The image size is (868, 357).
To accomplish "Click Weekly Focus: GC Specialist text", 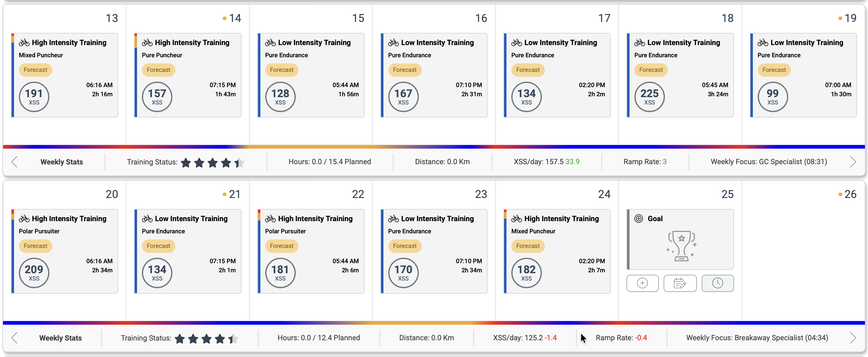I will [x=769, y=162].
